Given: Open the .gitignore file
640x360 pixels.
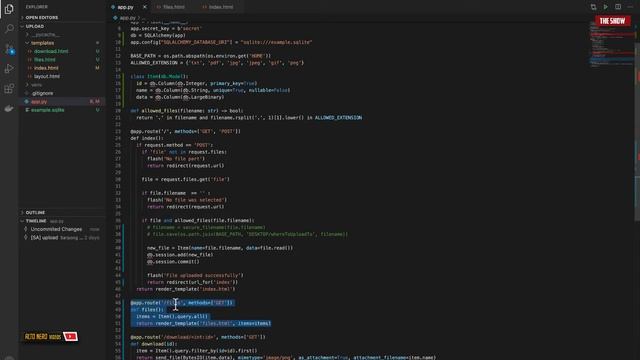Looking at the screenshot, I should click(x=42, y=93).
